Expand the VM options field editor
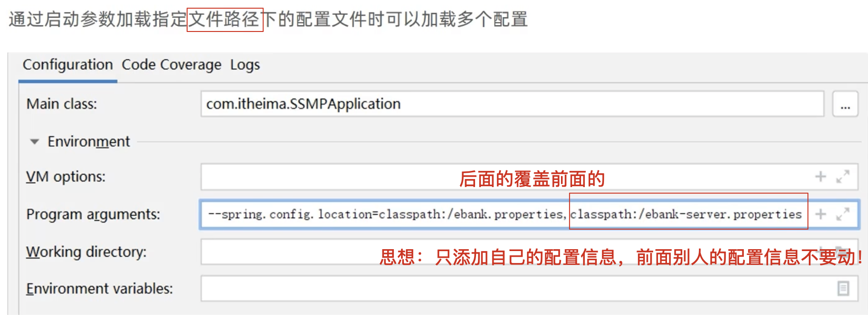The width and height of the screenshot is (868, 315). tap(843, 177)
